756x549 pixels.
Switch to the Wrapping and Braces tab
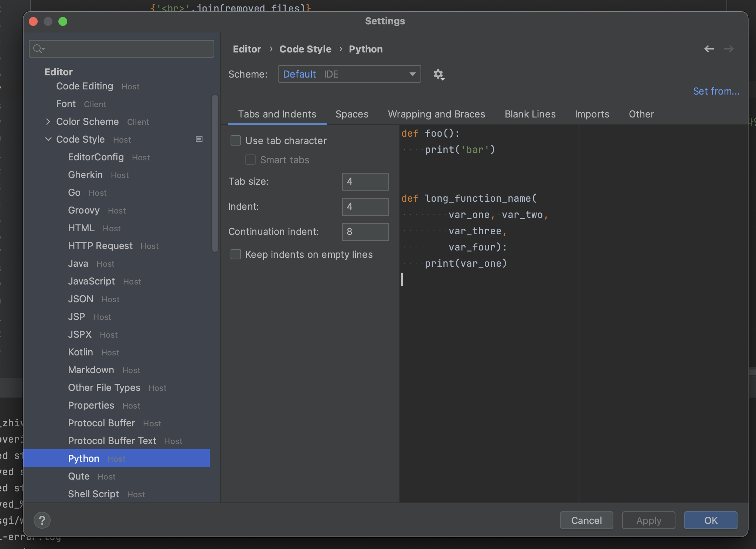(436, 114)
